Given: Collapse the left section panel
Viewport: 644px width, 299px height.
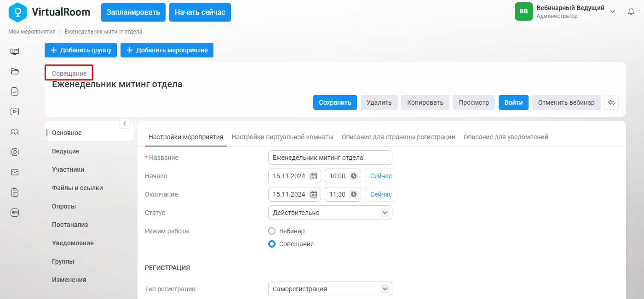Looking at the screenshot, I should pyautogui.click(x=124, y=124).
